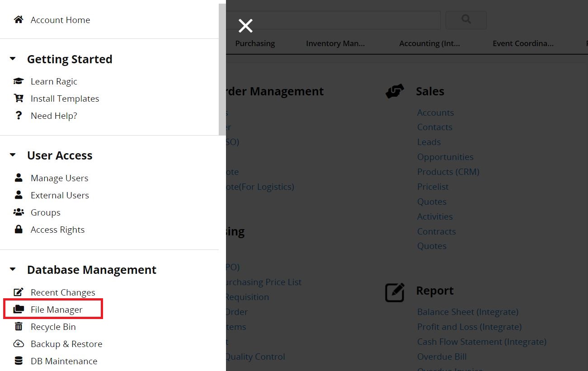The width and height of the screenshot is (588, 371).
Task: Click the Recycle Bin trash icon
Action: point(19,327)
